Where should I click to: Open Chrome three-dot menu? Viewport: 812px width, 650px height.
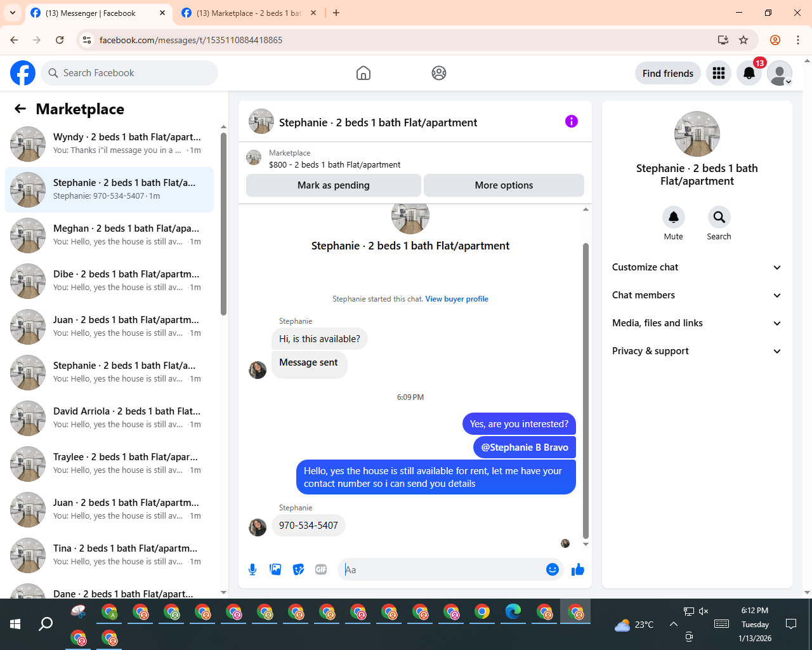point(798,40)
